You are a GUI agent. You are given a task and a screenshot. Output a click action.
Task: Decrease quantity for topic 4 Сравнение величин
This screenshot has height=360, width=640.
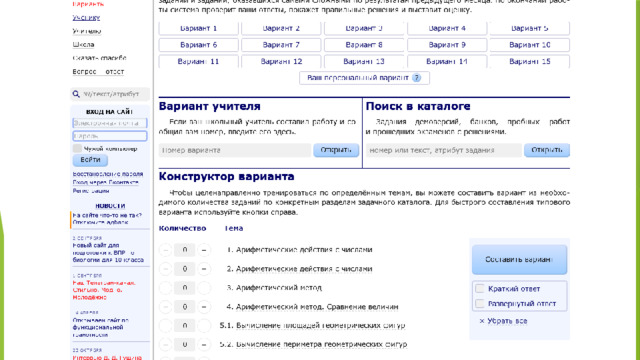pyautogui.click(x=165, y=307)
